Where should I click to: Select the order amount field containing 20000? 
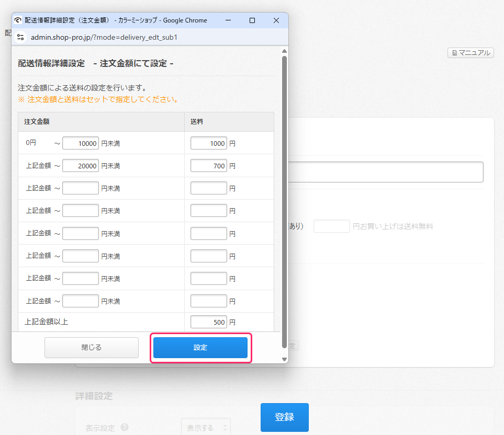[81, 166]
